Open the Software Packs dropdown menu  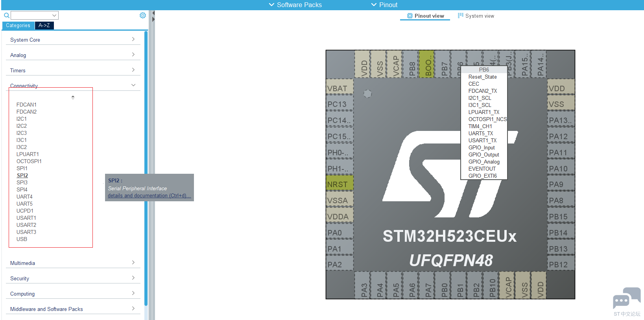coord(295,5)
